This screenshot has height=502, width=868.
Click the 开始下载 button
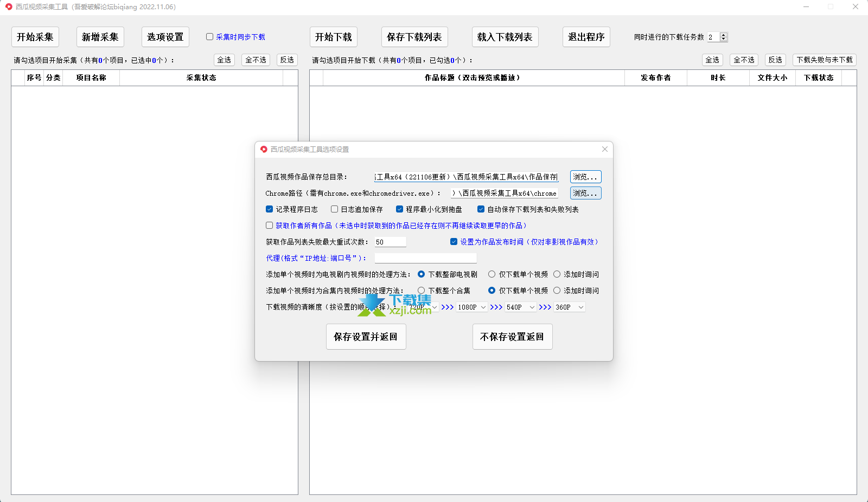(x=334, y=37)
